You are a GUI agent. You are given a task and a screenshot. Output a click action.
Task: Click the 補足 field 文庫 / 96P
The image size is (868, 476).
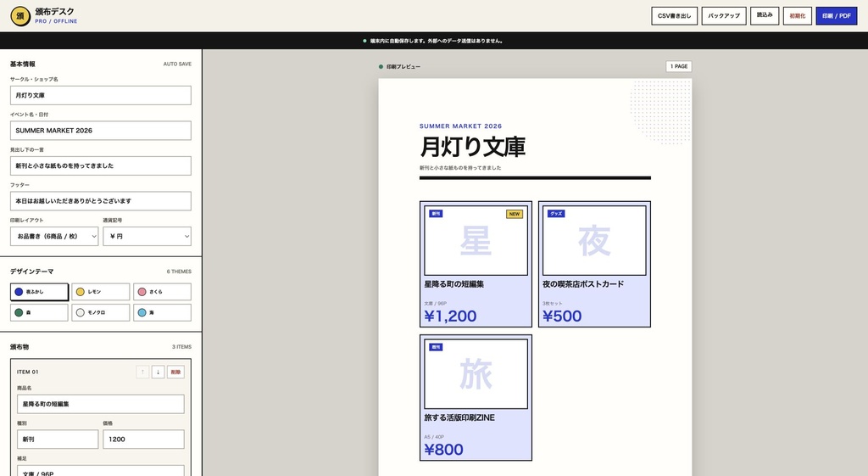point(101,471)
